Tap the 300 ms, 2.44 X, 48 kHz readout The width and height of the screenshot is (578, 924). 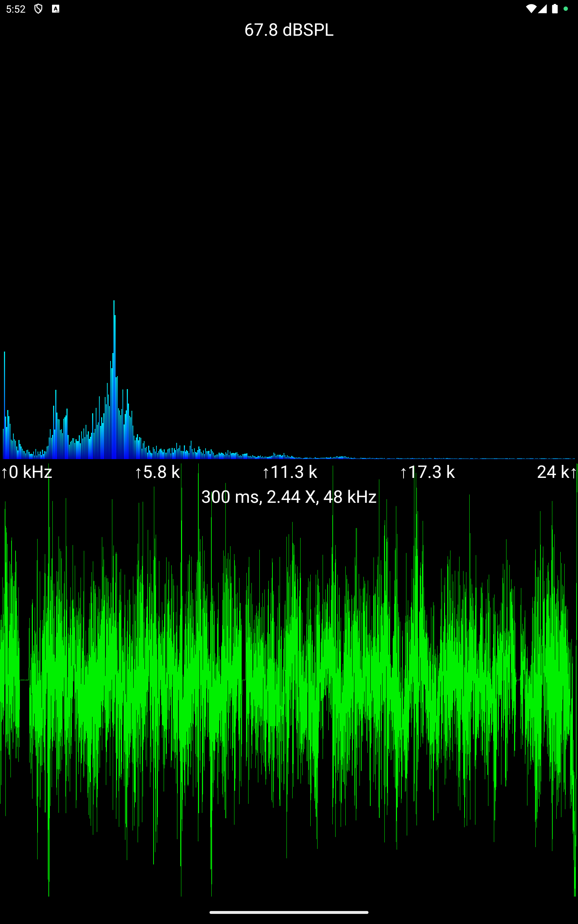point(289,497)
